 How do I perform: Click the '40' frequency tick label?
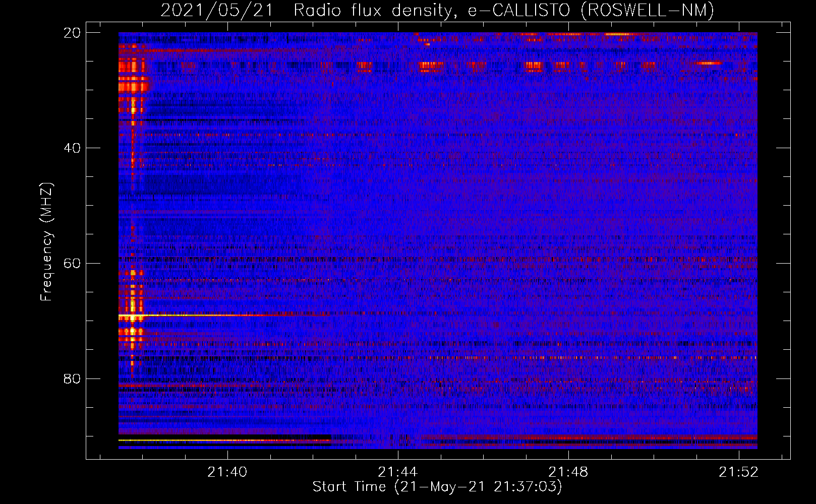click(72, 148)
